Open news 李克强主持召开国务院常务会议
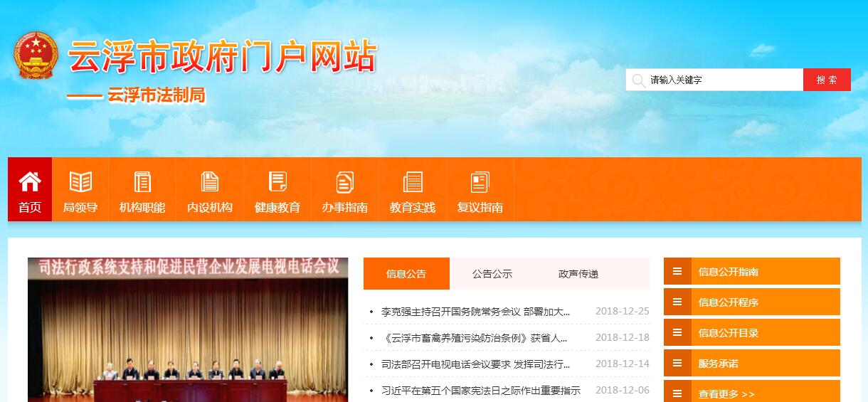 pos(476,311)
